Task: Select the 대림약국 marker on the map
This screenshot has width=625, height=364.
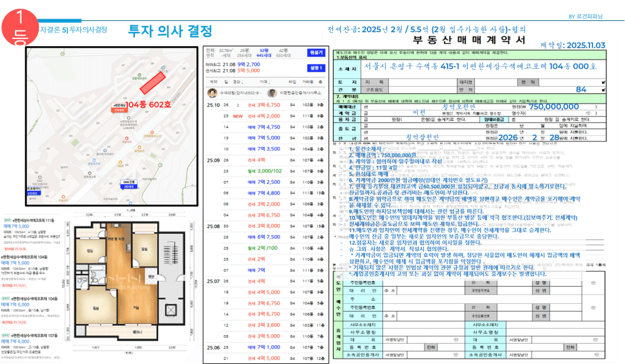Action: [127, 140]
